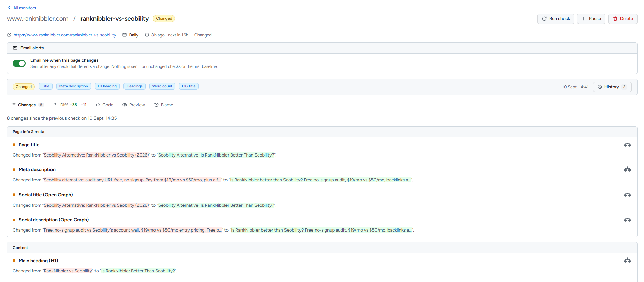Click the H1 heading tag chip
The width and height of the screenshot is (644, 282).
pyautogui.click(x=107, y=86)
